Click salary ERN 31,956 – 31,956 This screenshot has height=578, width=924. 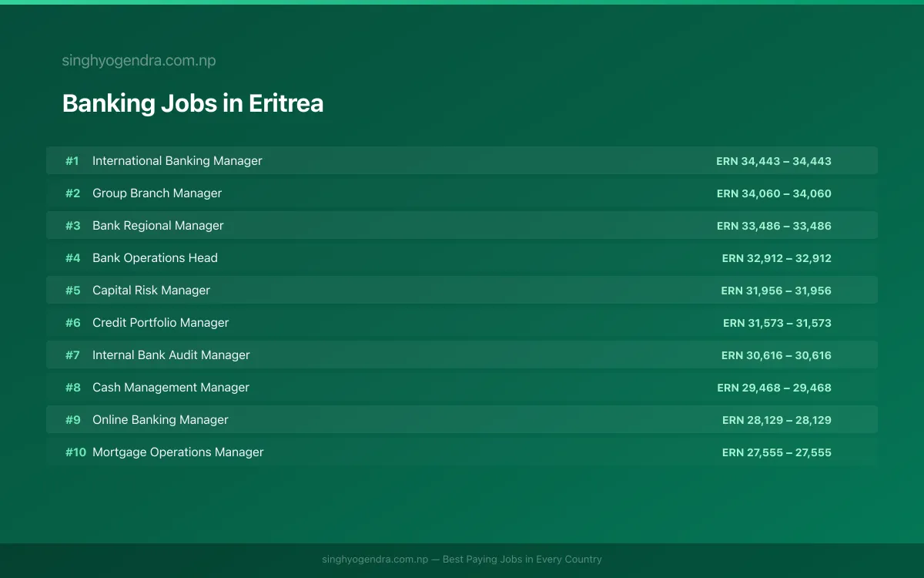tap(776, 291)
